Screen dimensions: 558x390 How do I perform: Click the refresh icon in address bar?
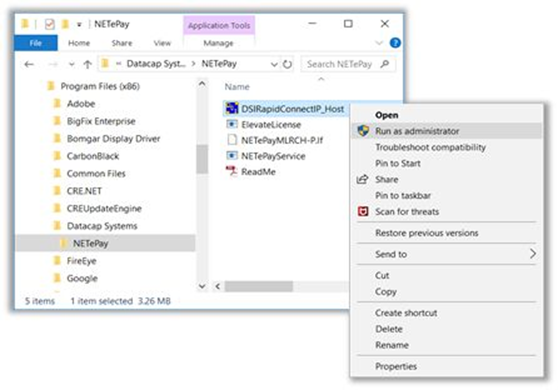click(287, 64)
